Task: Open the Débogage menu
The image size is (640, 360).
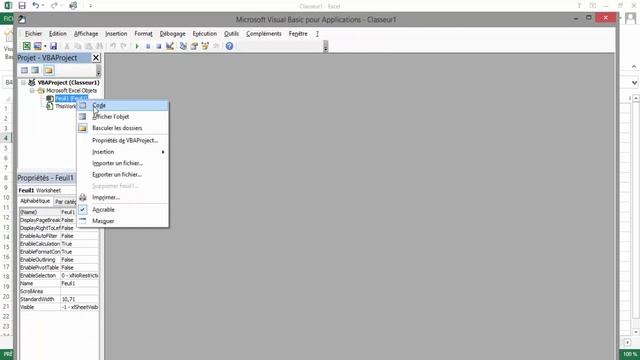Action: [173, 34]
